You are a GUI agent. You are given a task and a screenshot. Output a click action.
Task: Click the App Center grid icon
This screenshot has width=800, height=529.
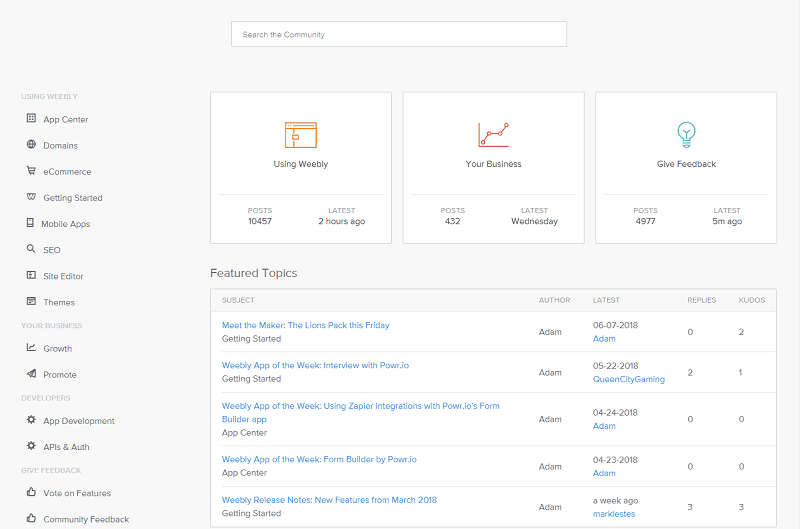31,118
